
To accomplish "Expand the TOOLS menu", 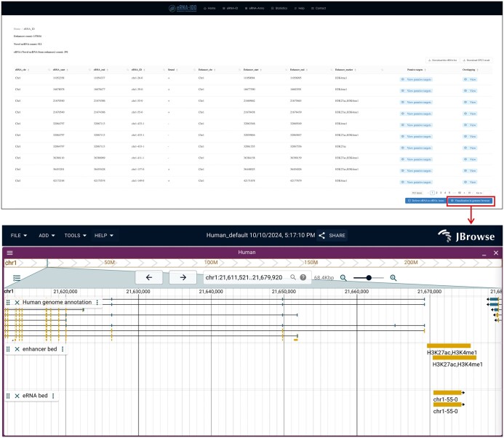I will click(x=75, y=236).
